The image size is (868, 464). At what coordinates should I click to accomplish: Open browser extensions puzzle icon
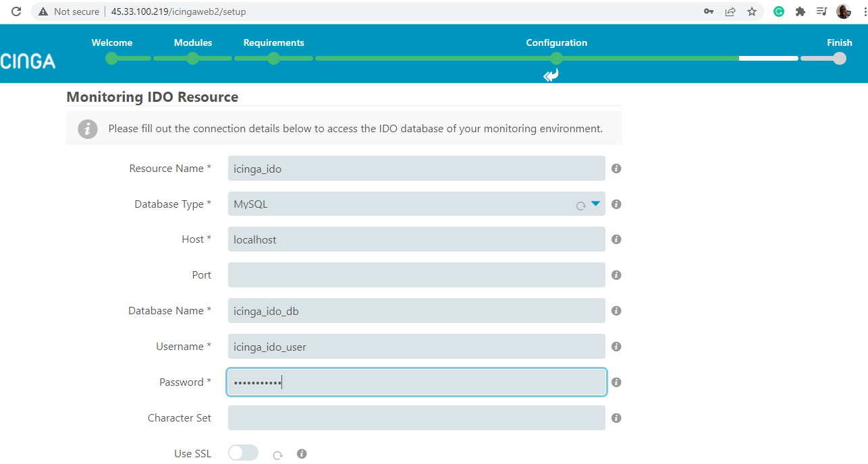tap(801, 11)
